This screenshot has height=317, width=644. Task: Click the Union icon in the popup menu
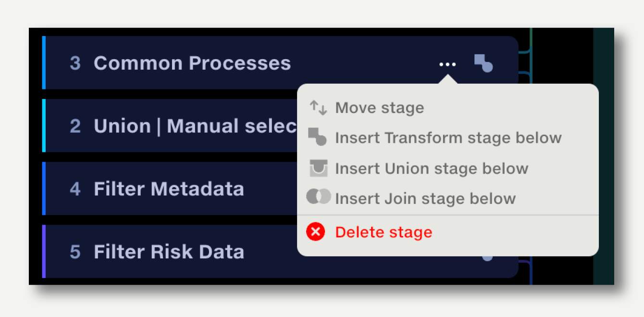pos(318,168)
